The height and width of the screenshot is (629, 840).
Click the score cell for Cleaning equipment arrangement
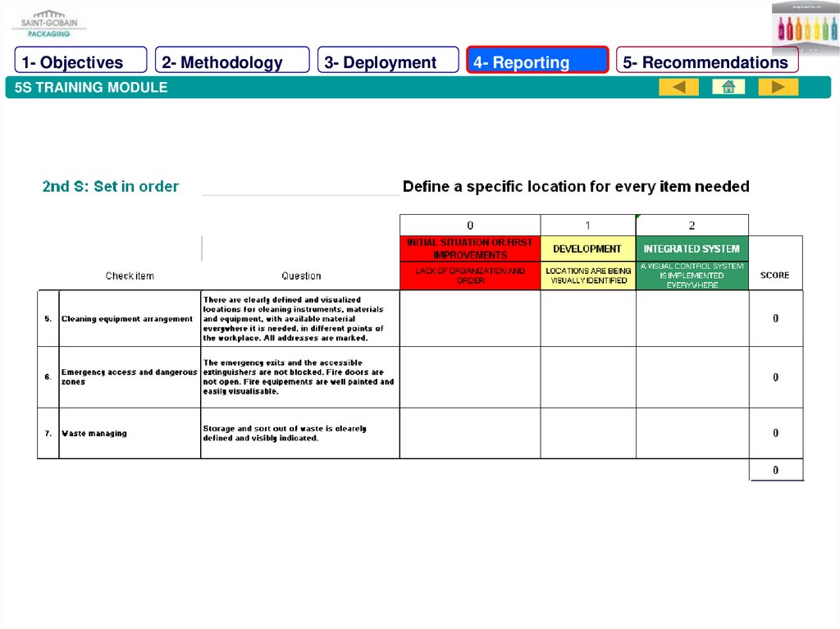775,318
